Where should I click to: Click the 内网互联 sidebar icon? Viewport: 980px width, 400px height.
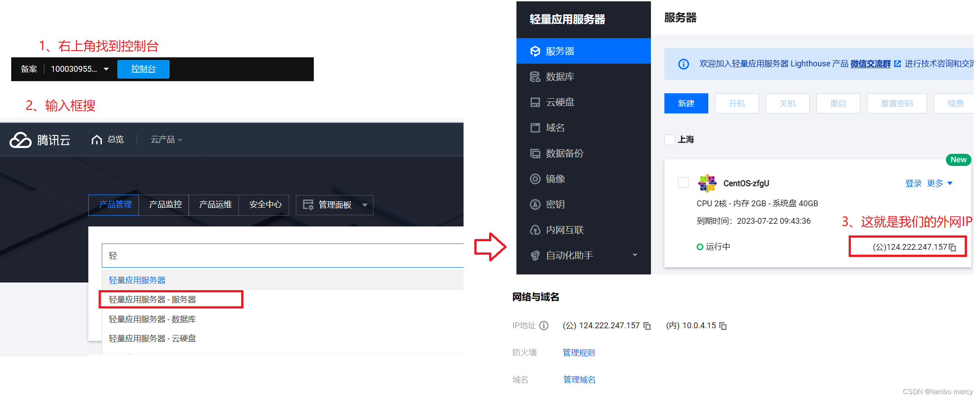[x=535, y=230]
